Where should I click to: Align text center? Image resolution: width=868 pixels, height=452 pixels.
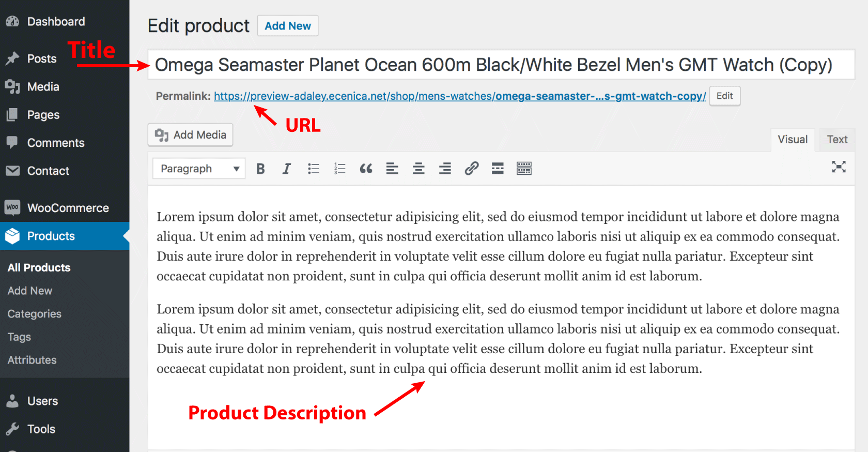(419, 169)
